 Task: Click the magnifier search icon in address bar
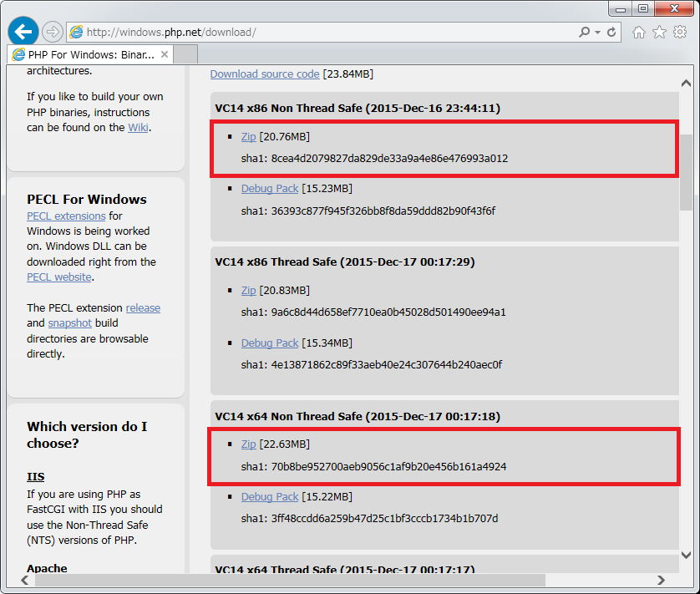[585, 32]
